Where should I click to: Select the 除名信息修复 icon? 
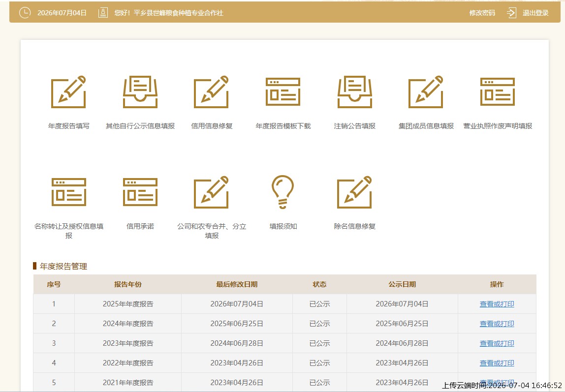click(x=354, y=192)
